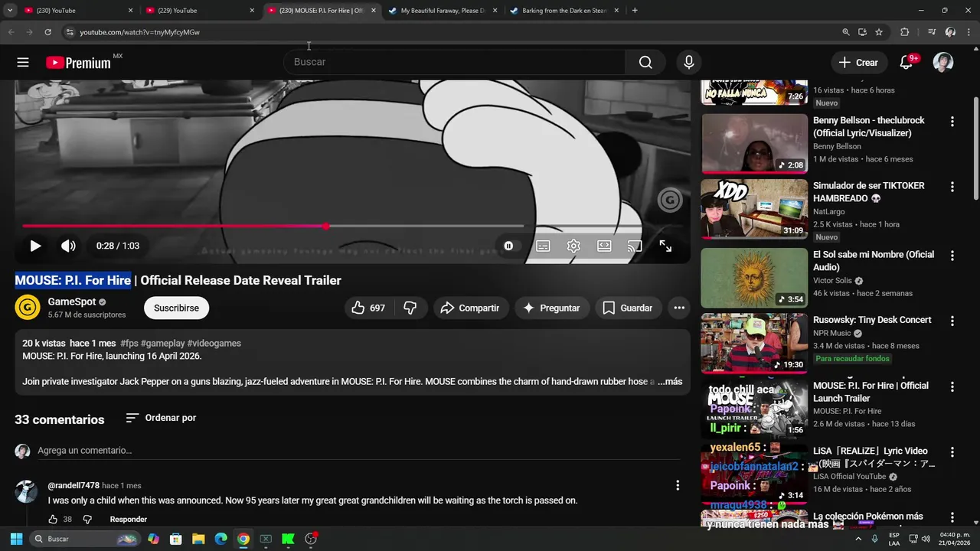
Task: Open browser zoom magnifier icon
Action: click(846, 32)
